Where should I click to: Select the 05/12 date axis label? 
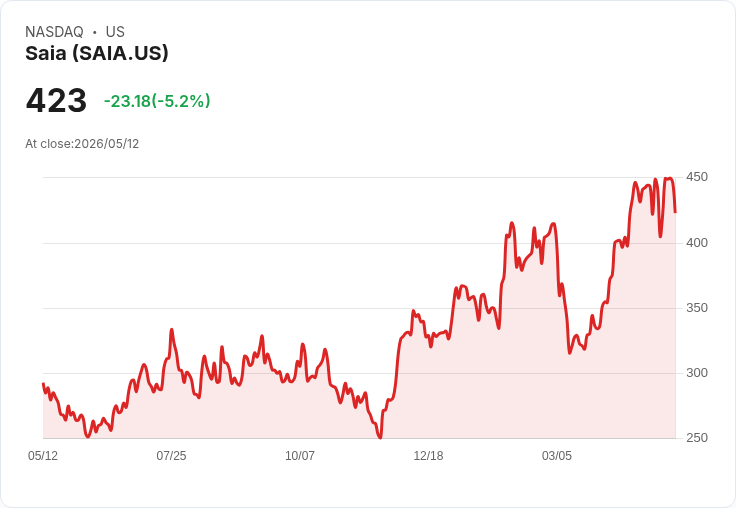coord(43,455)
